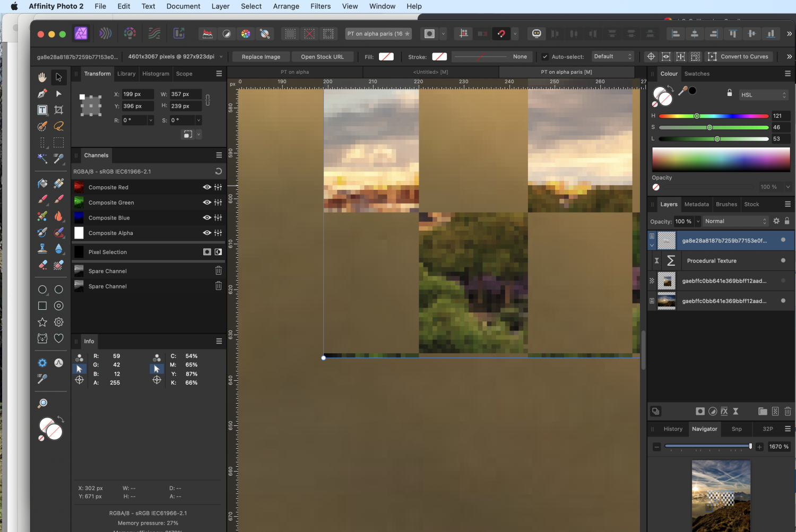
Task: Click the Replace Image button
Action: click(261, 56)
